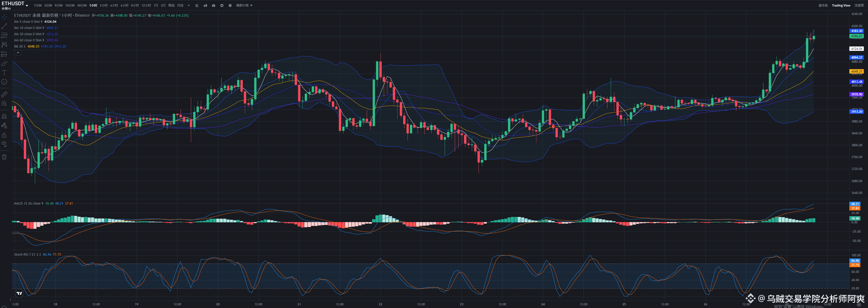Switch to the 30分钟 timeframe
Viewport: 868px width, 308px height.
(x=82, y=6)
